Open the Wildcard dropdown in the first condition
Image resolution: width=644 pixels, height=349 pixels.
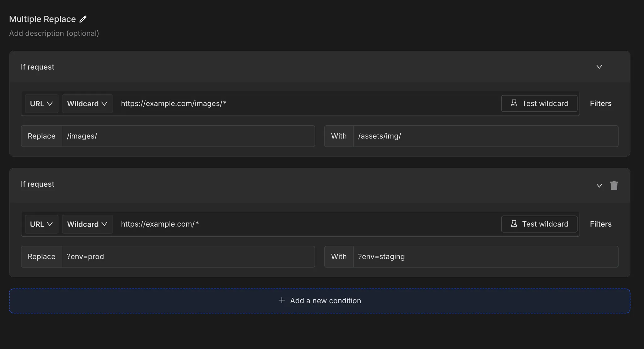coord(87,104)
